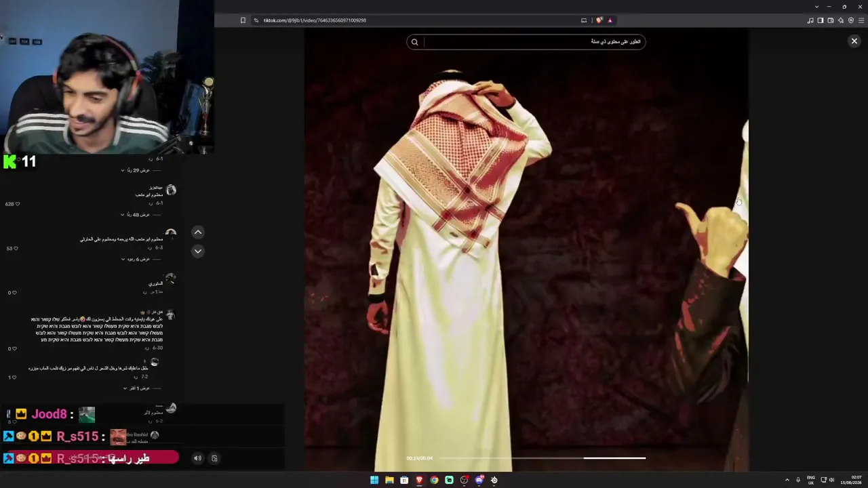Open Google Chrome from the taskbar
Image resolution: width=868 pixels, height=488 pixels.
pyautogui.click(x=434, y=480)
